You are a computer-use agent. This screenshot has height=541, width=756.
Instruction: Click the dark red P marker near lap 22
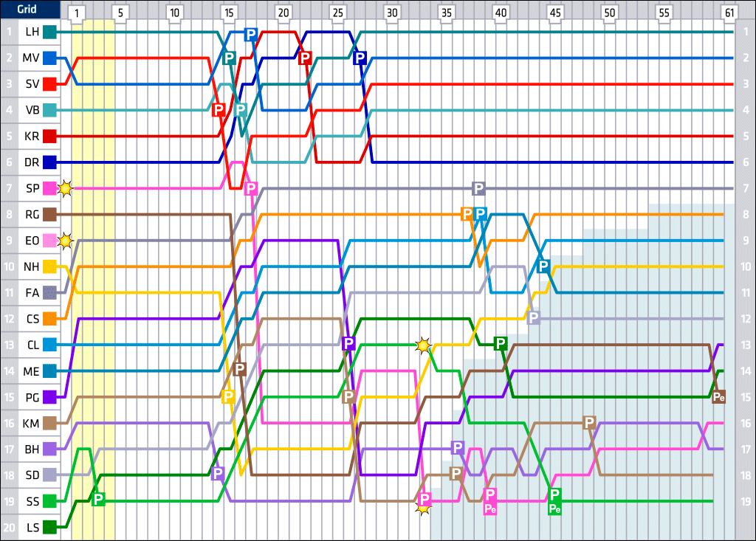click(305, 58)
